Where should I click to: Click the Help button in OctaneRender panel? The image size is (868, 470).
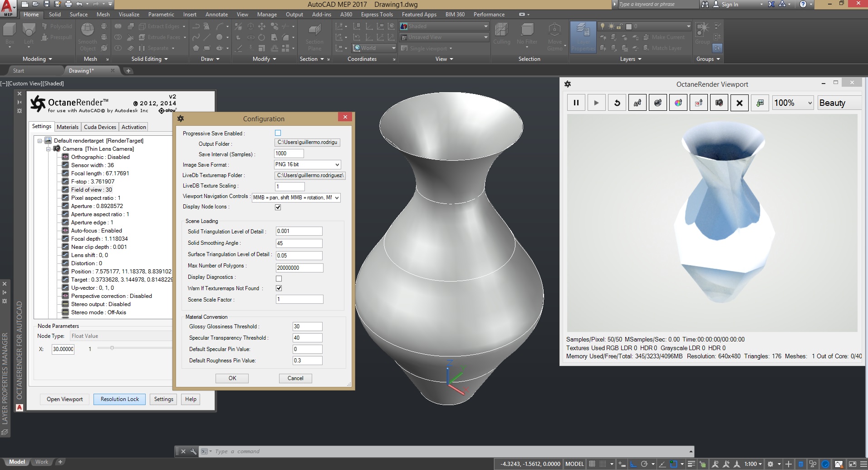click(x=191, y=399)
